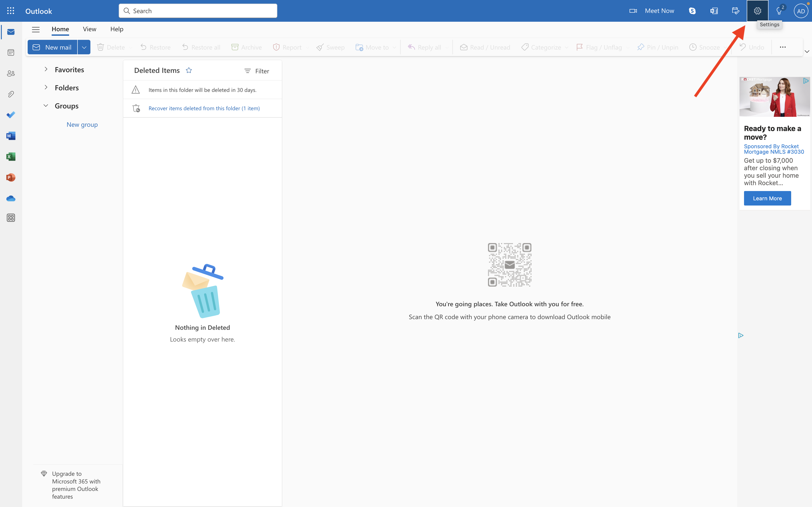This screenshot has width=812, height=507.
Task: Click the Recover items deleted from this folder link
Action: point(204,108)
